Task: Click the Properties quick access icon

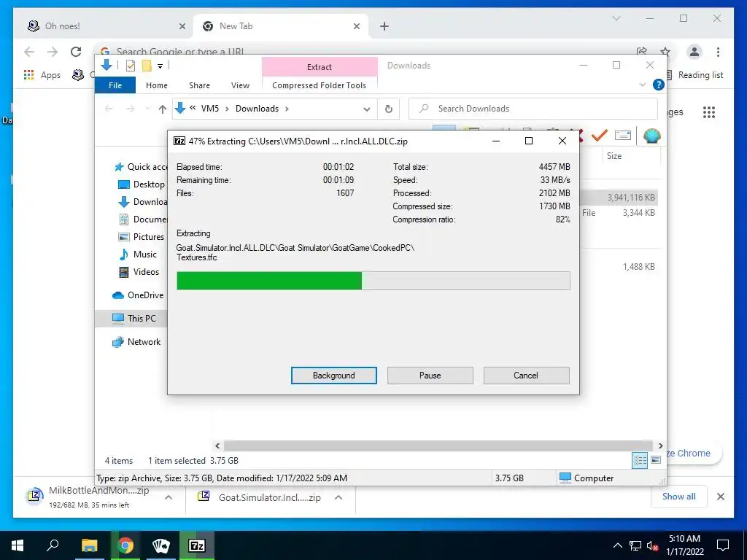Action: pyautogui.click(x=131, y=65)
